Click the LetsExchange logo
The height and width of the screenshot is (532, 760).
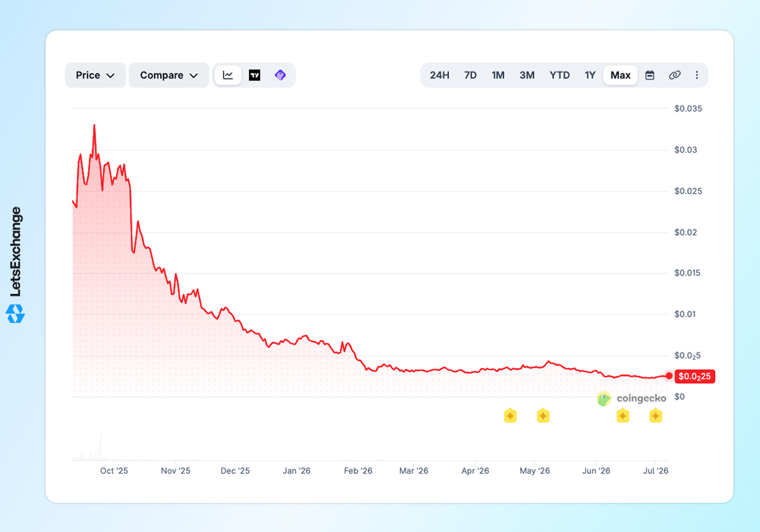pyautogui.click(x=16, y=265)
